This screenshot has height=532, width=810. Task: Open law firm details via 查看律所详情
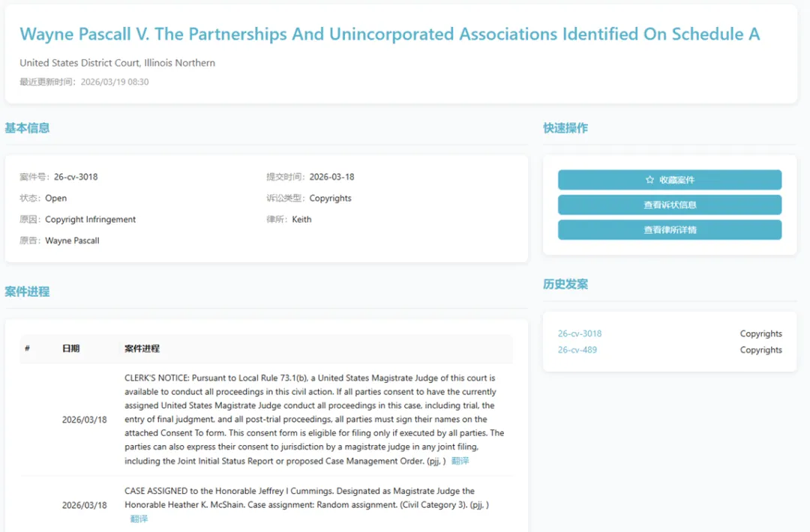tap(670, 230)
